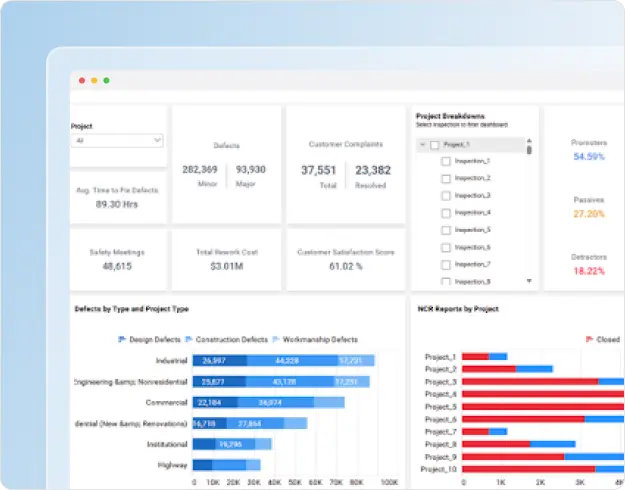The width and height of the screenshot is (625, 490).
Task: Click the Project_1 tree label
Action: (x=456, y=144)
